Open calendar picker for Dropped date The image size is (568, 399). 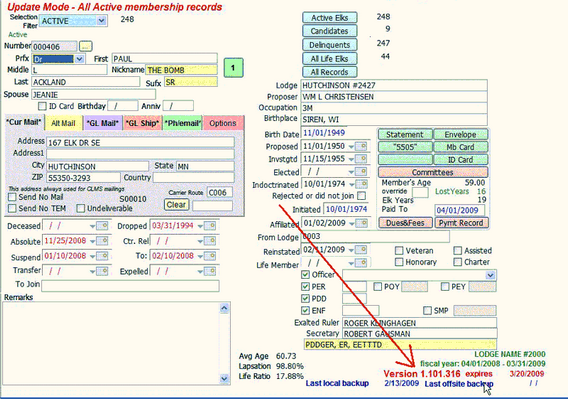tap(210, 226)
